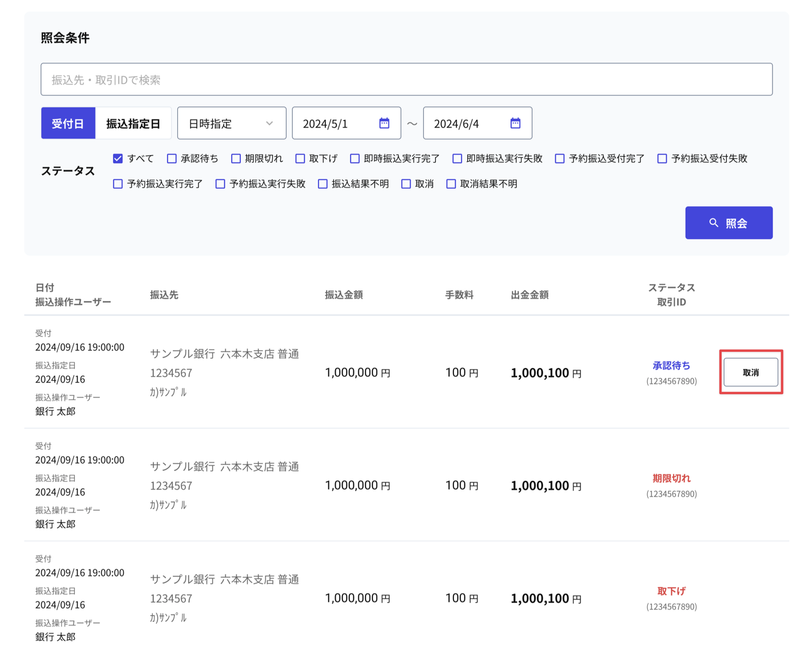Click the transaction ID under 期限切れ
812x646 pixels.
671,494
